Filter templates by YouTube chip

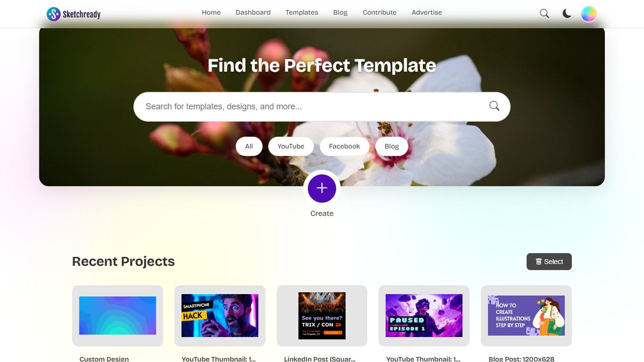pos(291,146)
